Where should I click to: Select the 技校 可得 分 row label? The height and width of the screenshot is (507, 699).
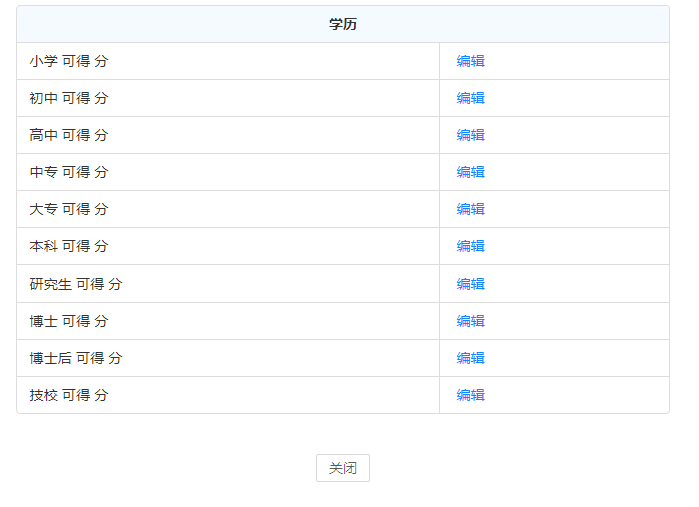pyautogui.click(x=69, y=395)
